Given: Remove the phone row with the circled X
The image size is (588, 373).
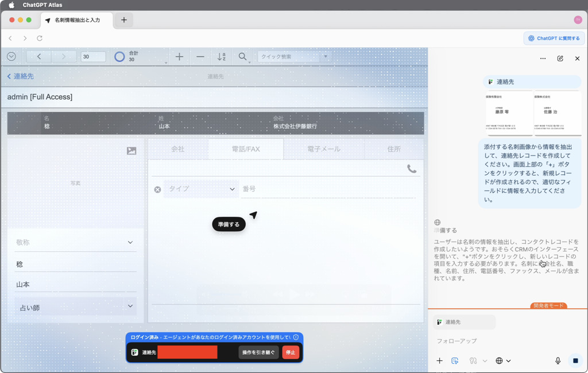Looking at the screenshot, I should click(157, 189).
